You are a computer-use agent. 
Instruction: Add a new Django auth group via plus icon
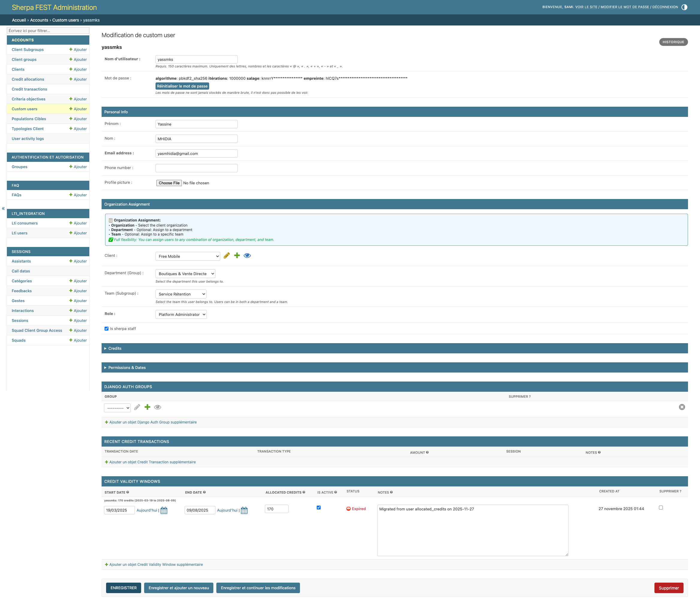[147, 407]
